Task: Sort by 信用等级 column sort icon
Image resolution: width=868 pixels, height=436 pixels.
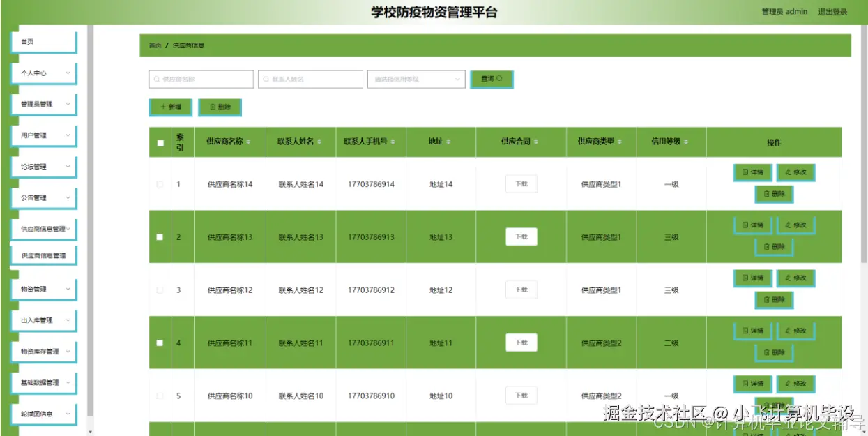Action: [x=686, y=142]
